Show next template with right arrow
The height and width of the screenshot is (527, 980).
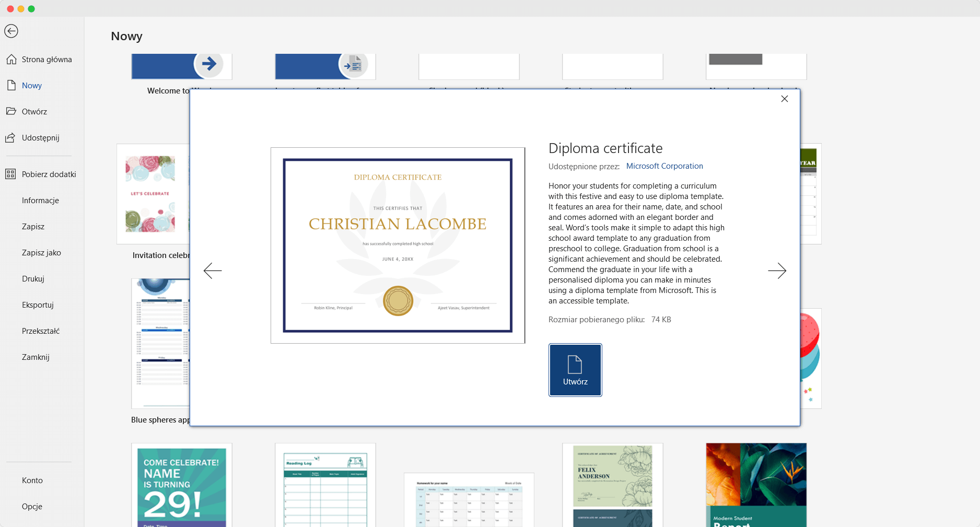777,271
